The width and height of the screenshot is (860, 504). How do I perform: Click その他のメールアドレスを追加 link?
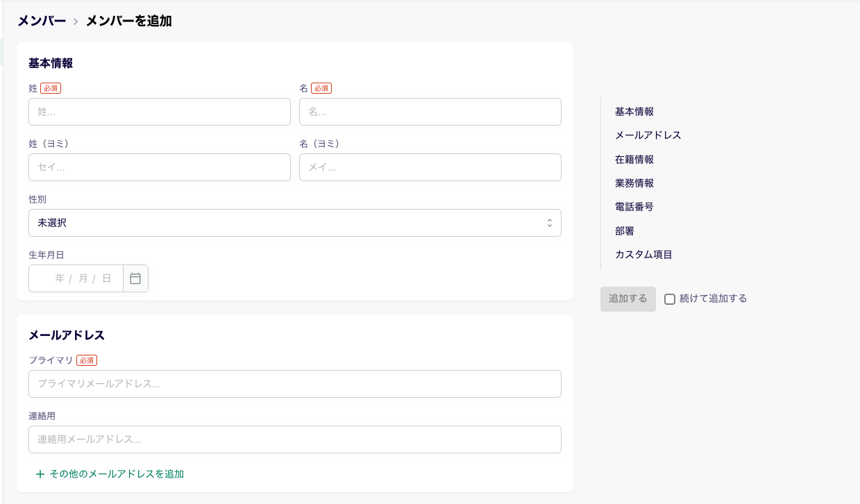tap(117, 474)
